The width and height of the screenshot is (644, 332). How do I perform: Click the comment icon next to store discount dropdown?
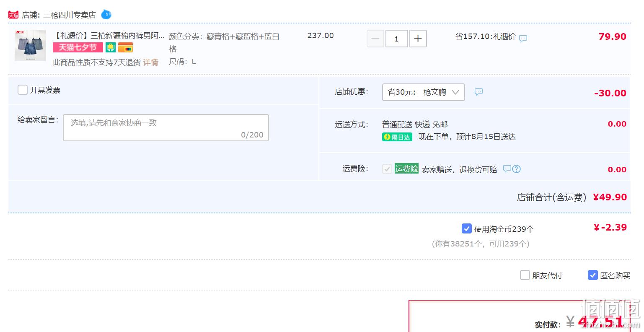pyautogui.click(x=478, y=92)
